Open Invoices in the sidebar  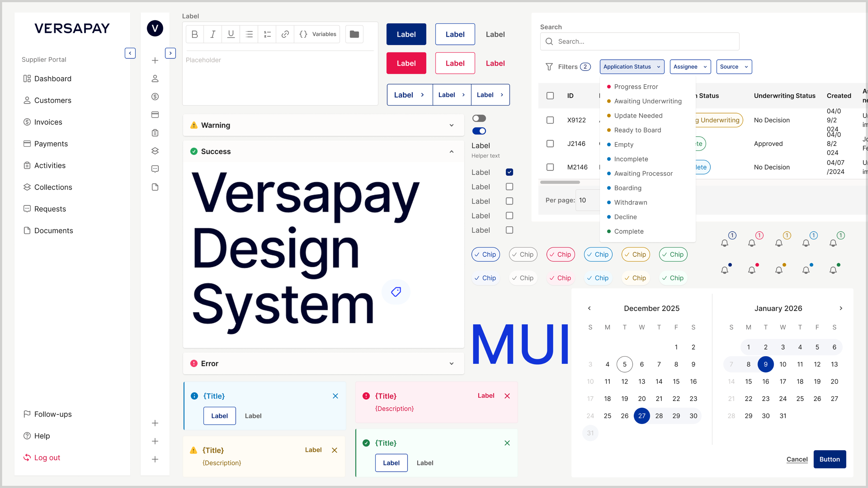(x=48, y=122)
